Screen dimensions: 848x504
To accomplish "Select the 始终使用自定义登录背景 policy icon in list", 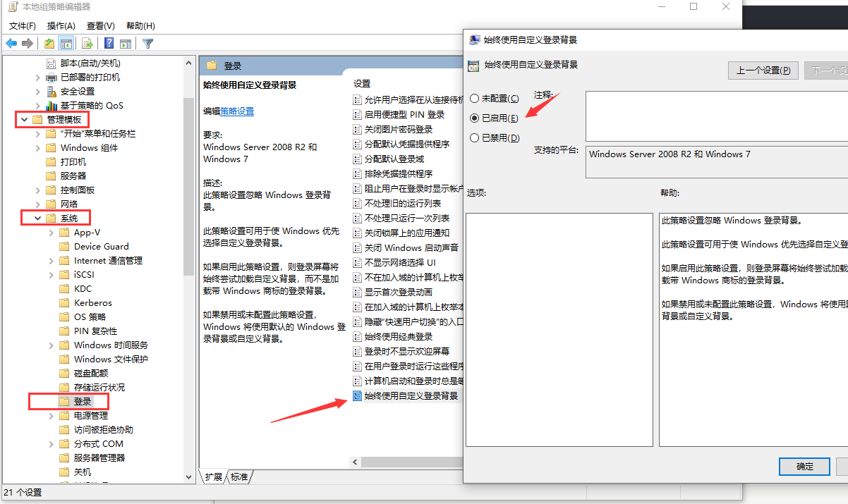I will (357, 396).
